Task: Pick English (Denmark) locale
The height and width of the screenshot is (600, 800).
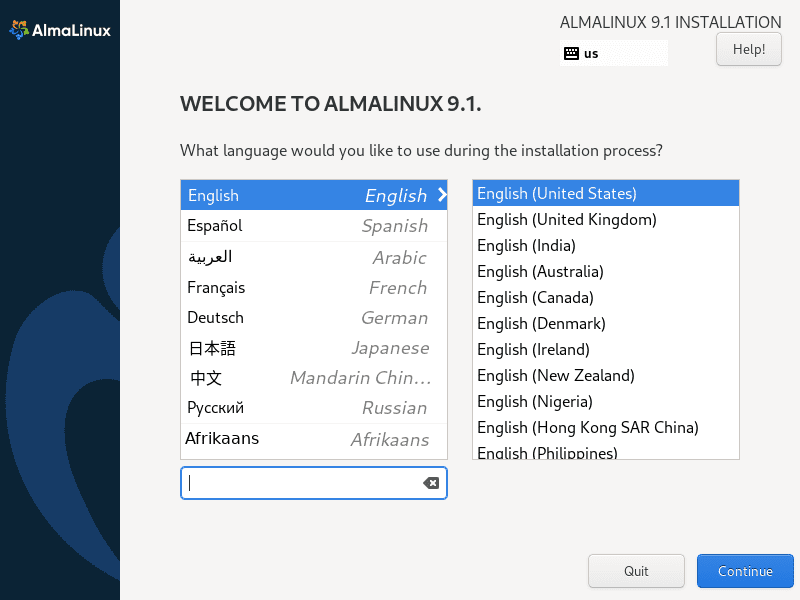Action: point(606,323)
